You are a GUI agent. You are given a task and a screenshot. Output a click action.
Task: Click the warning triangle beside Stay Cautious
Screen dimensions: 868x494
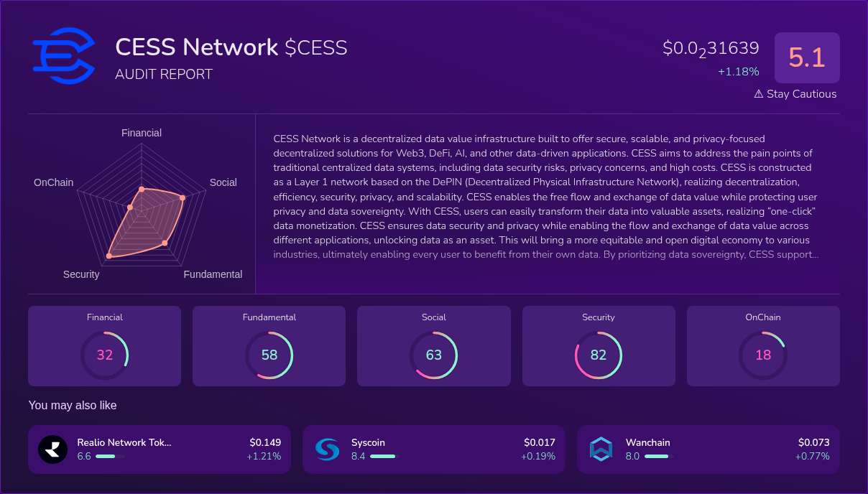click(757, 94)
